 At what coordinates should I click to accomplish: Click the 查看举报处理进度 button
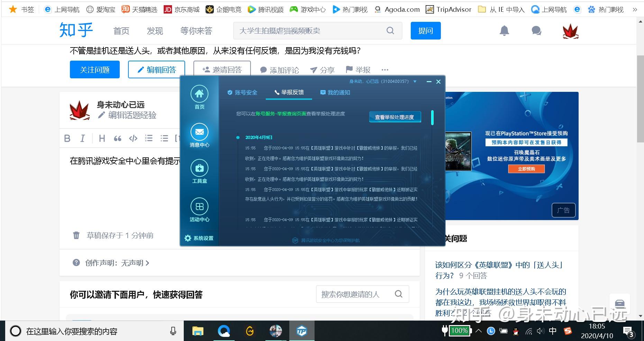(x=394, y=117)
